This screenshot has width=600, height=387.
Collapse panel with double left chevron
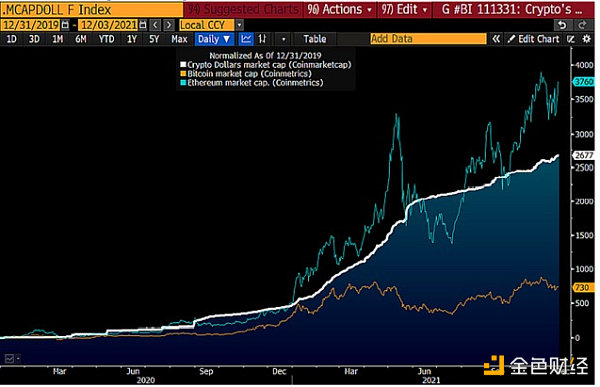(496, 39)
